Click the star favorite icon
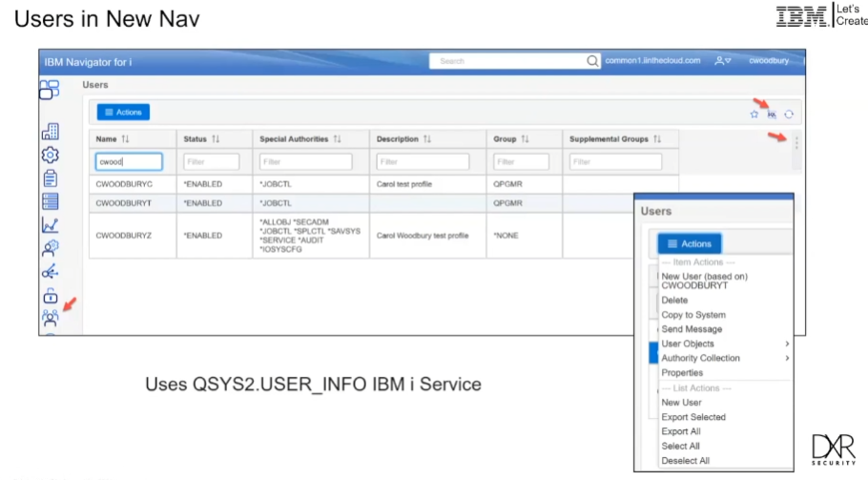The image size is (868, 480). coord(754,115)
